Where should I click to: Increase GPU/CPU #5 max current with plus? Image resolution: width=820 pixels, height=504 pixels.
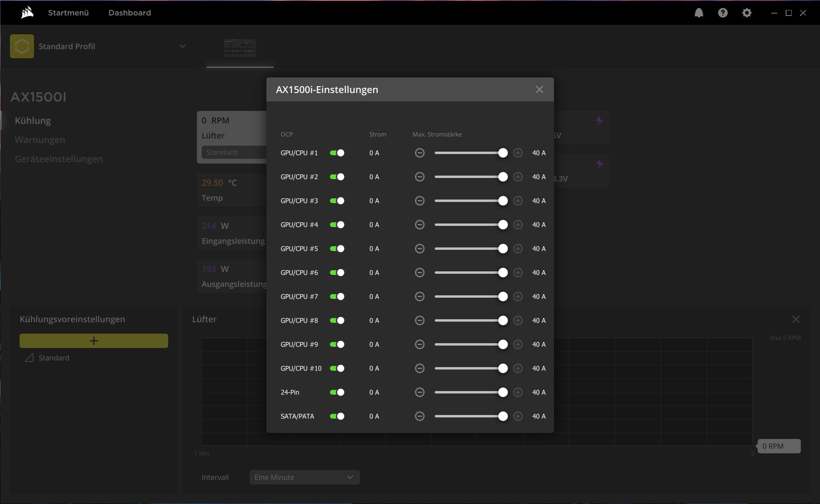518,249
